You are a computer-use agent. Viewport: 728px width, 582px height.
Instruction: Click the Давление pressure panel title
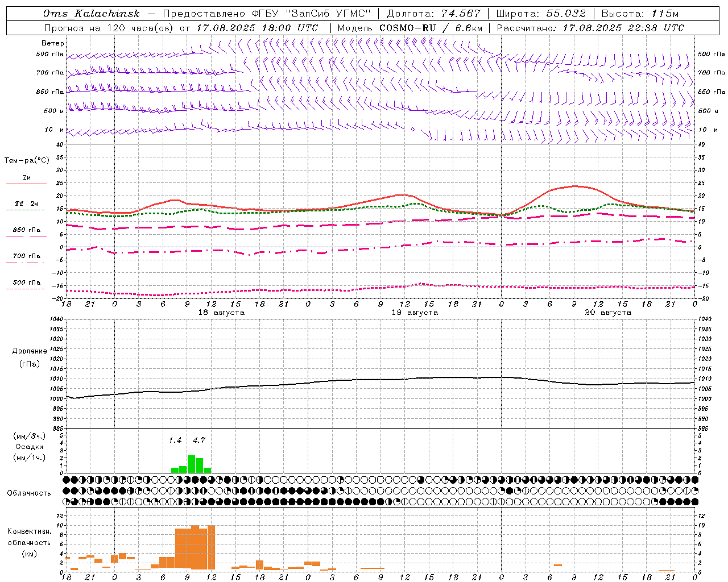pos(30,351)
